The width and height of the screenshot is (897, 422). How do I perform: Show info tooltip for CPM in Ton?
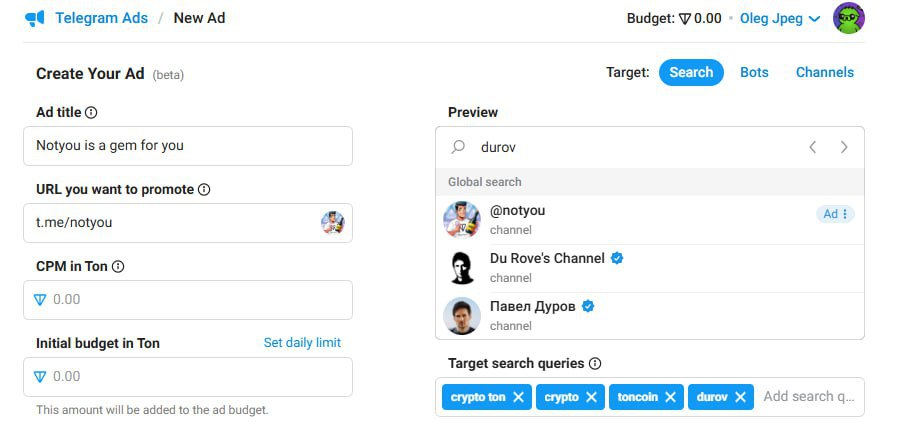118,266
